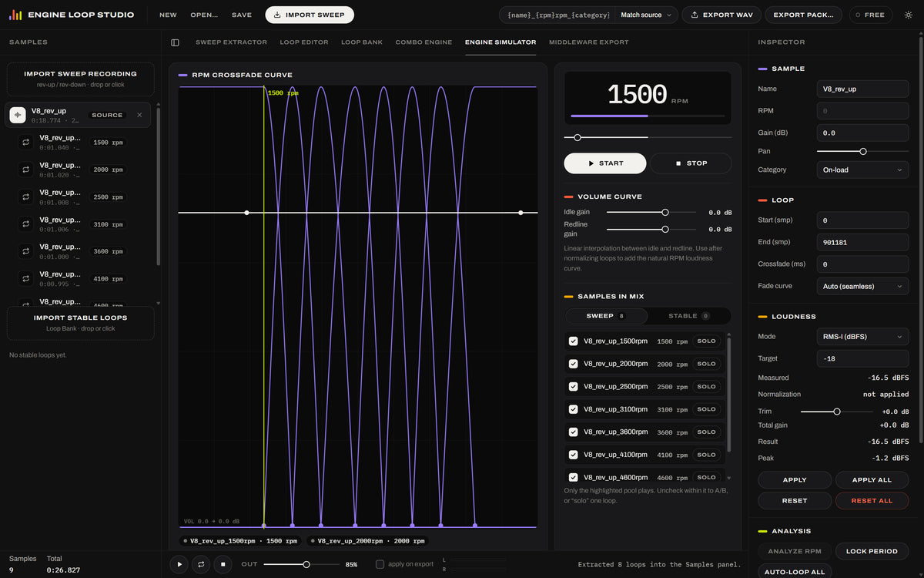Enable the apply on export checkbox
The height and width of the screenshot is (578, 924).
[x=380, y=564]
